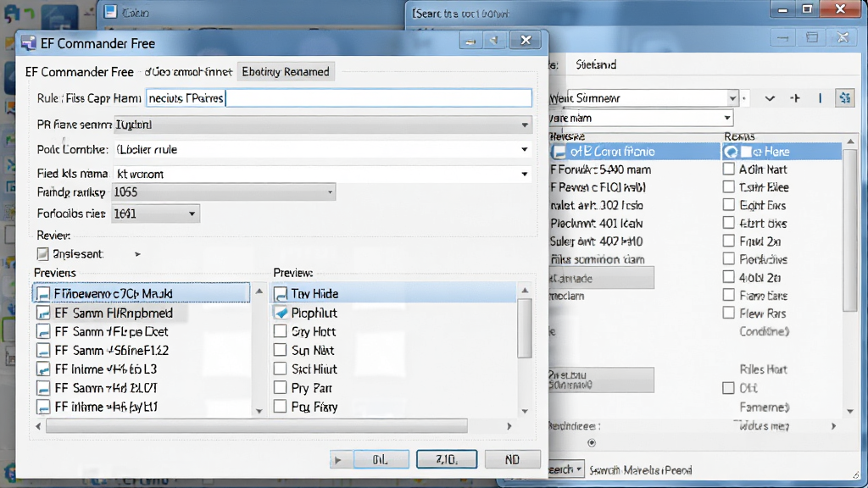Check the 'Ofit' checkbox in Search window

pyautogui.click(x=729, y=388)
